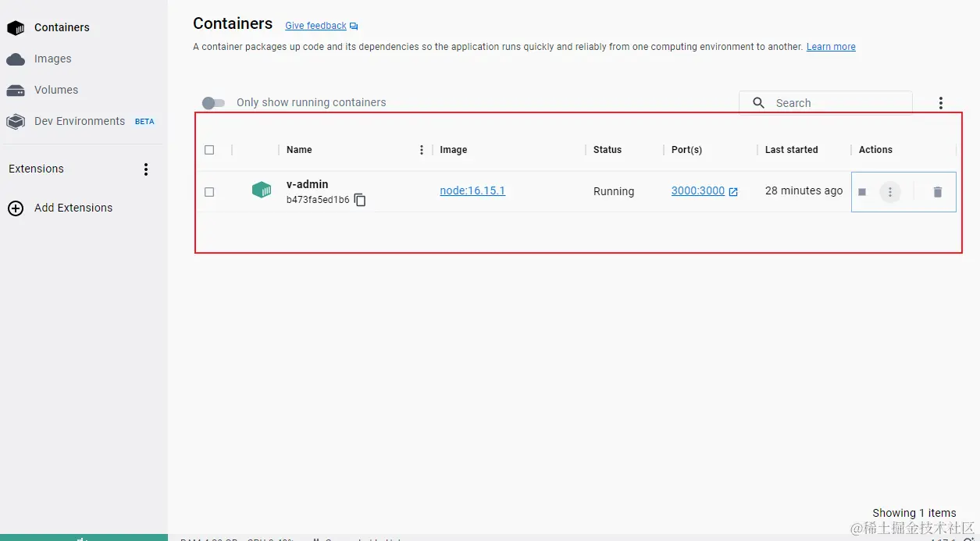This screenshot has height=541, width=980.
Task: Delete the v-admin container via trash icon
Action: click(938, 192)
